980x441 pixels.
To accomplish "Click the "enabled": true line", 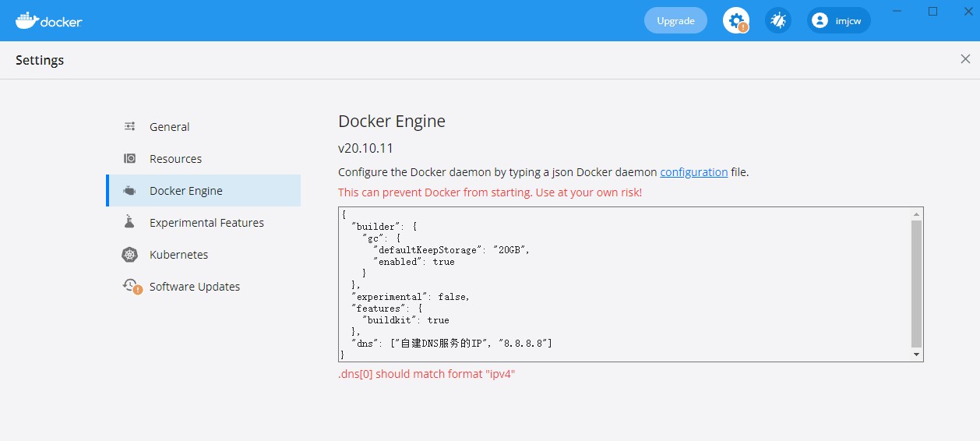I will [x=414, y=262].
